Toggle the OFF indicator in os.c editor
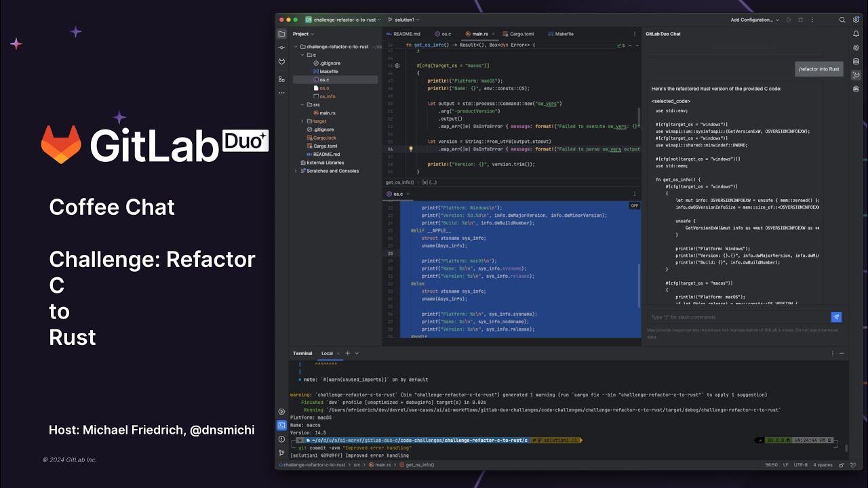The image size is (868, 488). (635, 205)
